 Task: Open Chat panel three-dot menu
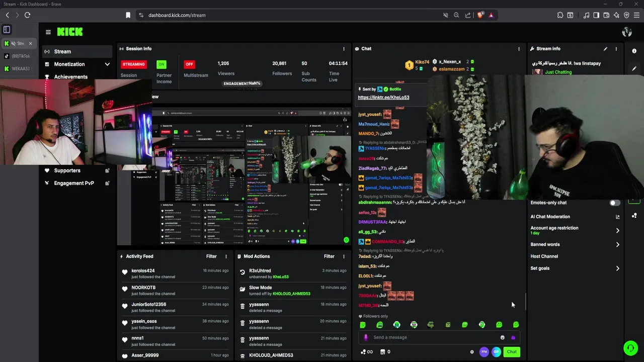coord(519,49)
